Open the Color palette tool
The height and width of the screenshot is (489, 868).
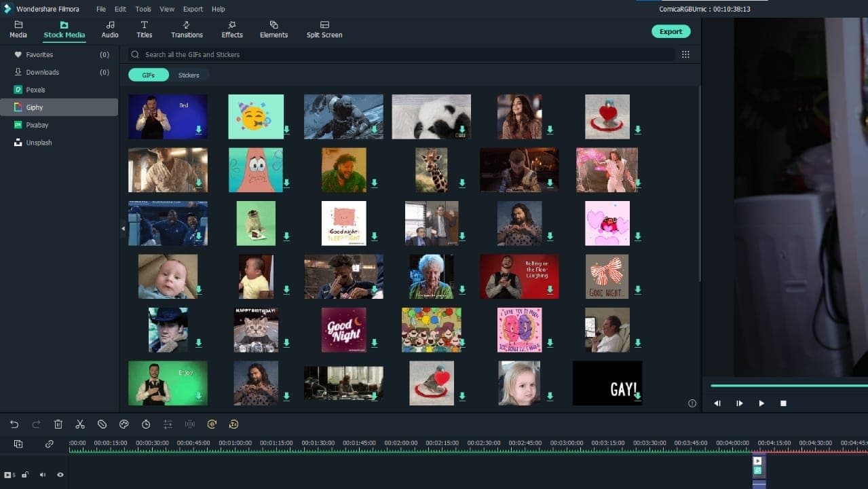pyautogui.click(x=124, y=424)
